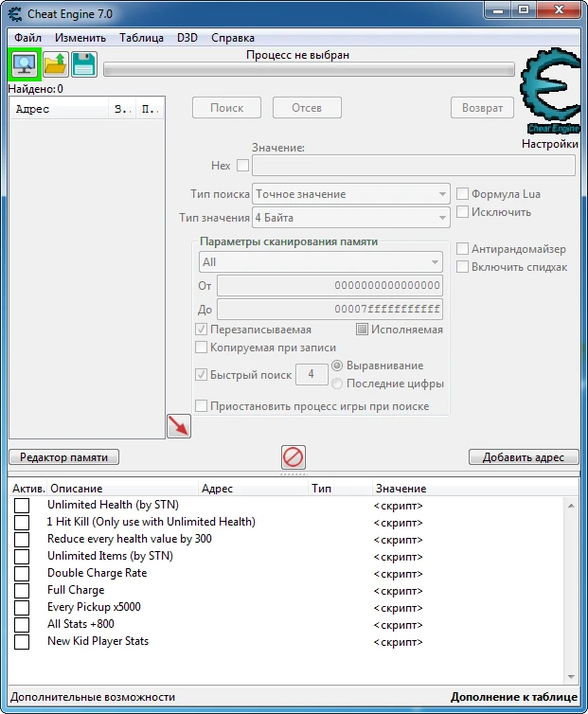Open the Таблица menu

click(141, 38)
